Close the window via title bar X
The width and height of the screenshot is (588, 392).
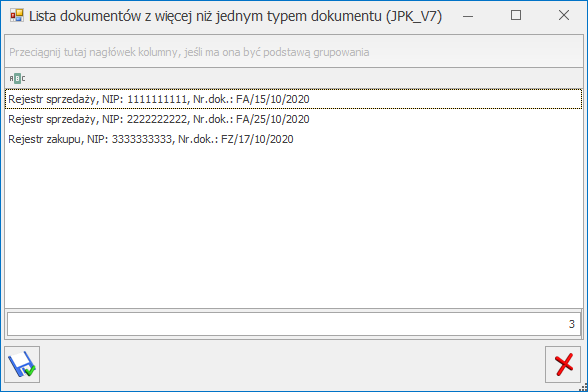[x=564, y=16]
